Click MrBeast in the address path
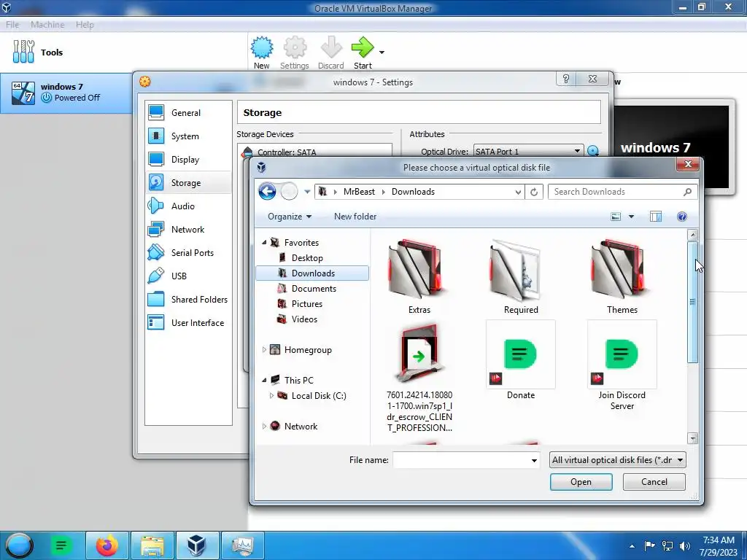Screen dimensions: 747x560 pos(359,192)
